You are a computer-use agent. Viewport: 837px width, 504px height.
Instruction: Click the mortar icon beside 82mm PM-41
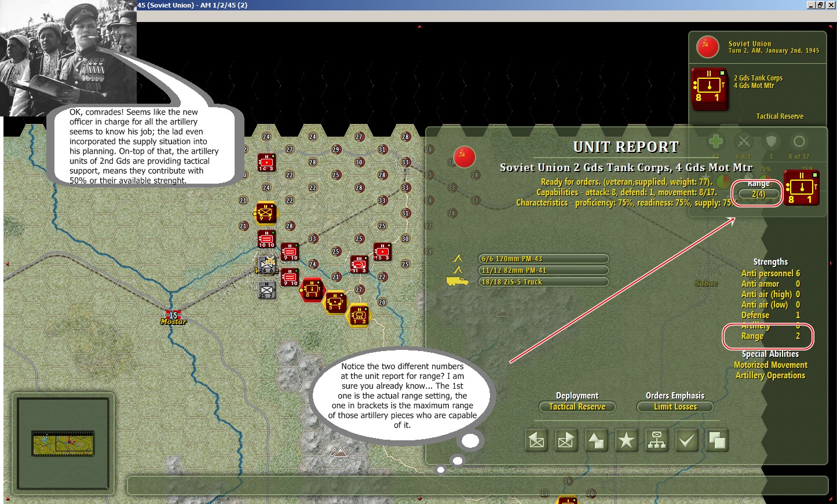(458, 270)
